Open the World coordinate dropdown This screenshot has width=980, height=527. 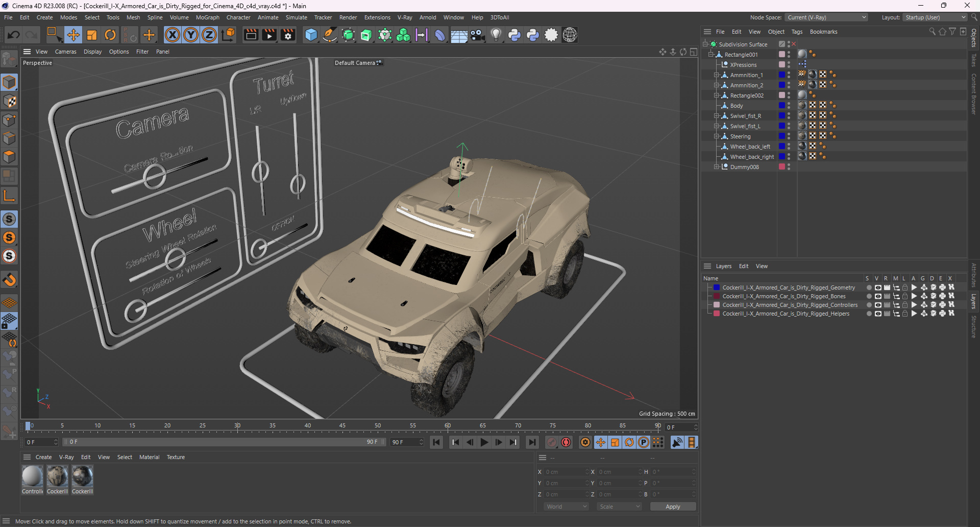point(567,507)
